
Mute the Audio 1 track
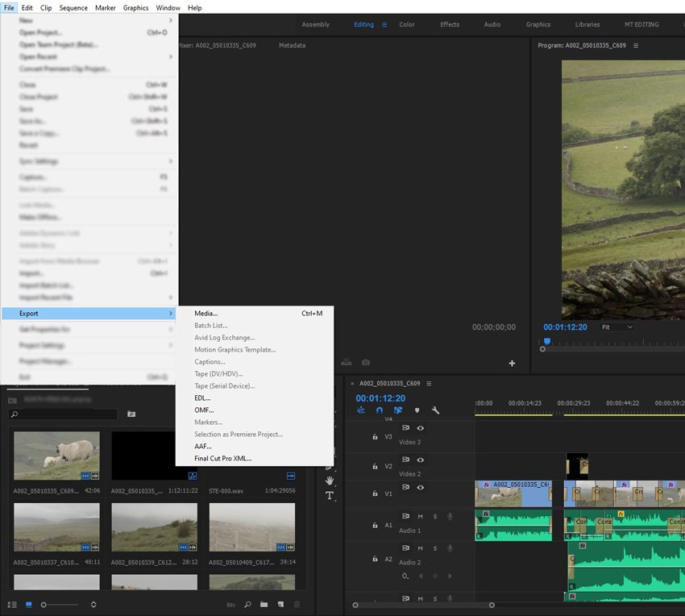click(420, 516)
